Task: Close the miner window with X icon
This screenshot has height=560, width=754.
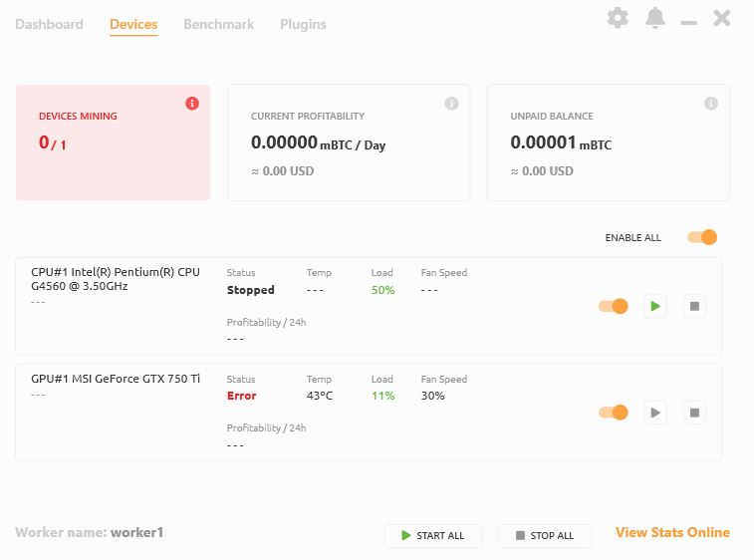Action: click(722, 18)
